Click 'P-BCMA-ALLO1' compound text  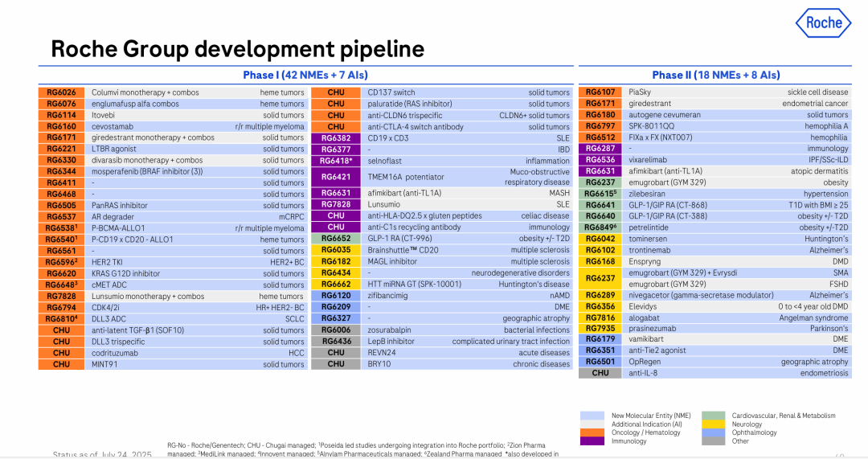pos(118,228)
